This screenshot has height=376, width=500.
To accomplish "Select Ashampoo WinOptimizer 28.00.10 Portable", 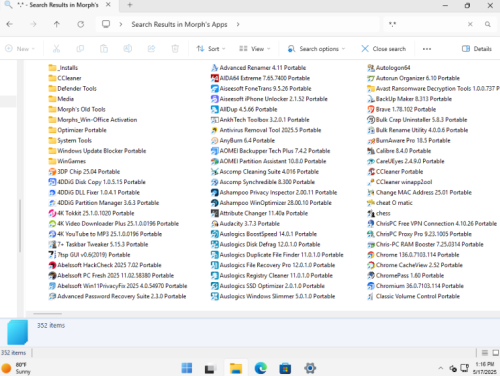I will (x=271, y=203).
